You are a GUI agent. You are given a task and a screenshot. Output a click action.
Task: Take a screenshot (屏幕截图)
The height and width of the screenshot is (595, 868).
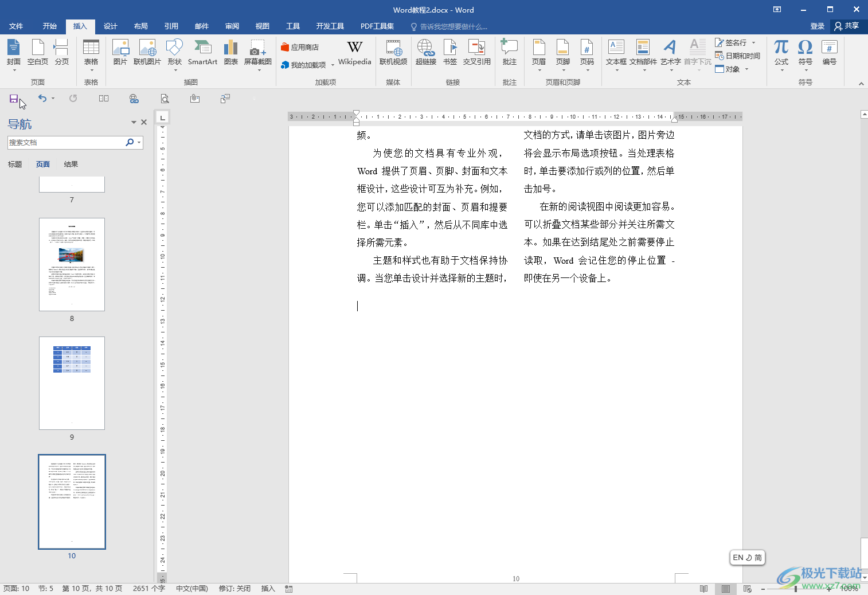[x=258, y=55]
